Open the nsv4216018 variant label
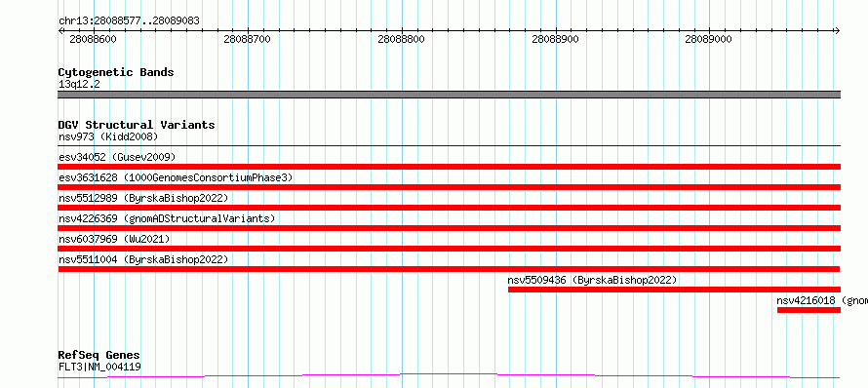This screenshot has height=388, width=868. 822,300
